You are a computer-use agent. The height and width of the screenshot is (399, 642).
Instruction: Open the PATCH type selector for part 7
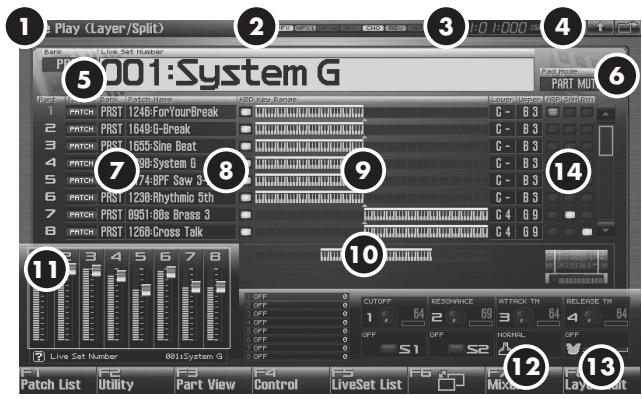tap(81, 215)
